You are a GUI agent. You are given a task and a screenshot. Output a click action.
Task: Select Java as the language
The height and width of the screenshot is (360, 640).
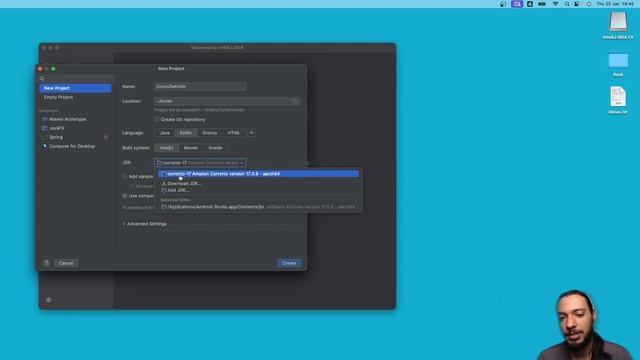(x=164, y=133)
